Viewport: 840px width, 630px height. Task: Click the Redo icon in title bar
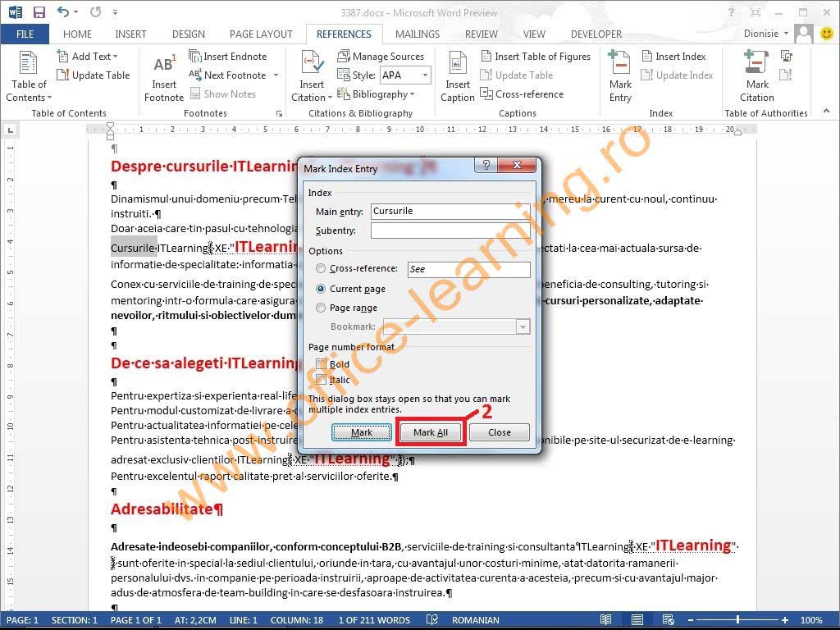[x=95, y=11]
